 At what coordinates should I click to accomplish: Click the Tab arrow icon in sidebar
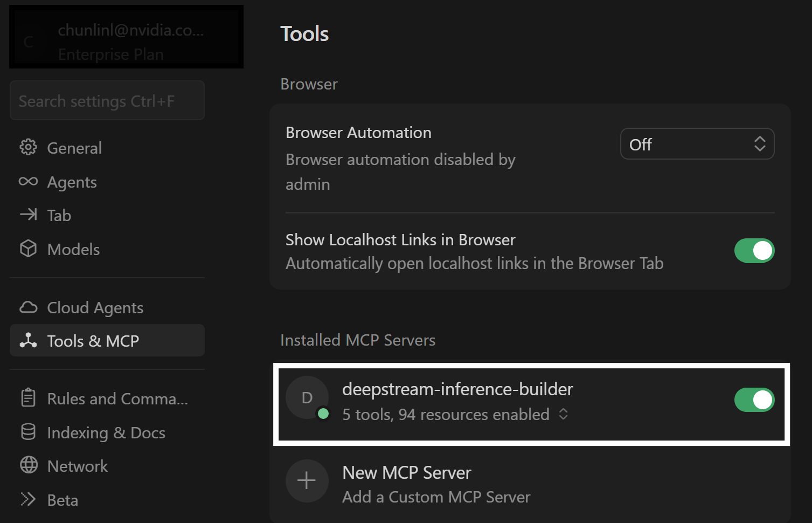[x=29, y=215]
